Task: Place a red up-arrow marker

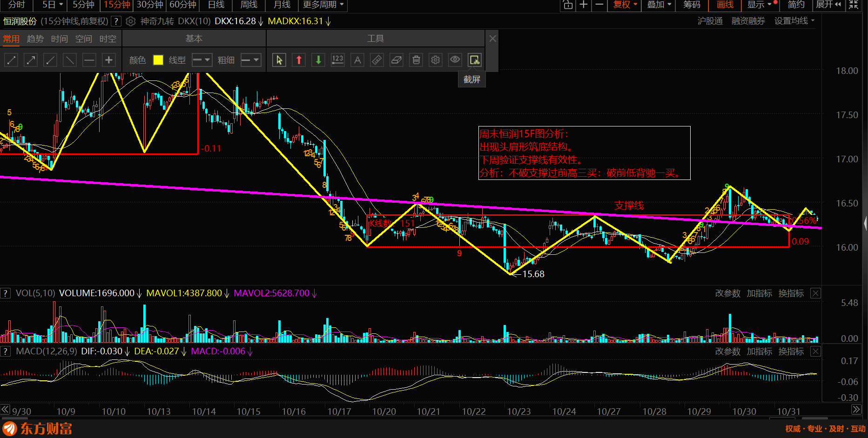Action: pos(299,60)
